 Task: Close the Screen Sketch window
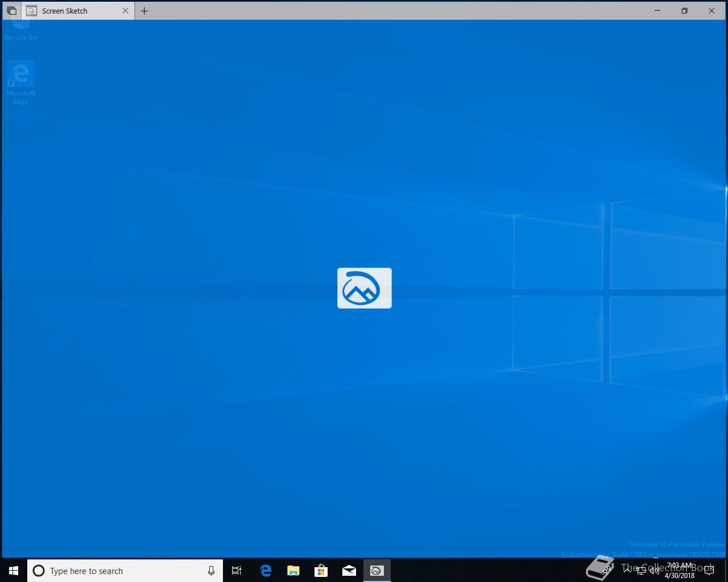(x=712, y=11)
